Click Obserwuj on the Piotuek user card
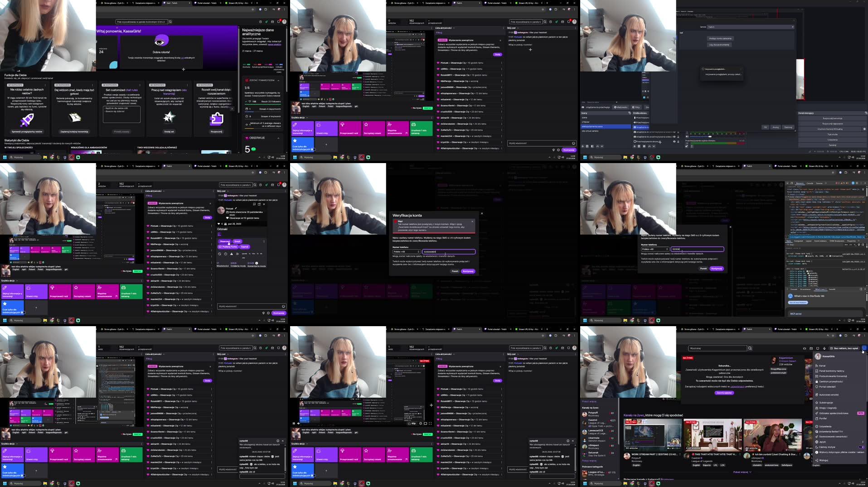868x487 pixels. point(225,241)
